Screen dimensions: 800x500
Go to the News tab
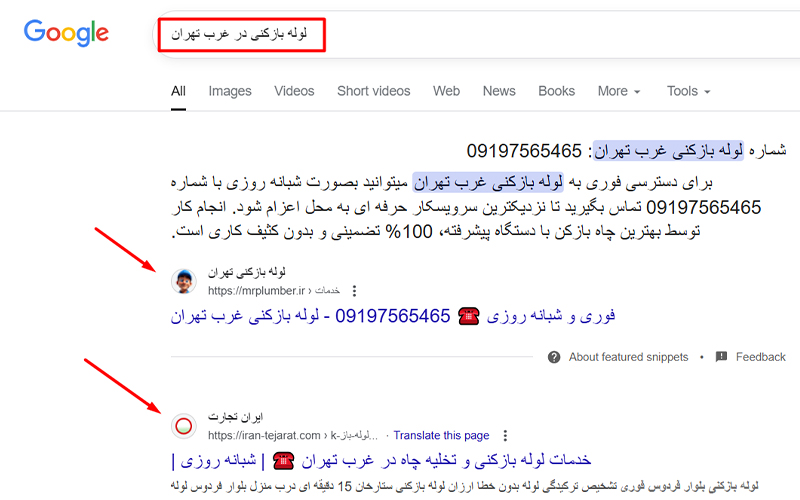pyautogui.click(x=499, y=91)
